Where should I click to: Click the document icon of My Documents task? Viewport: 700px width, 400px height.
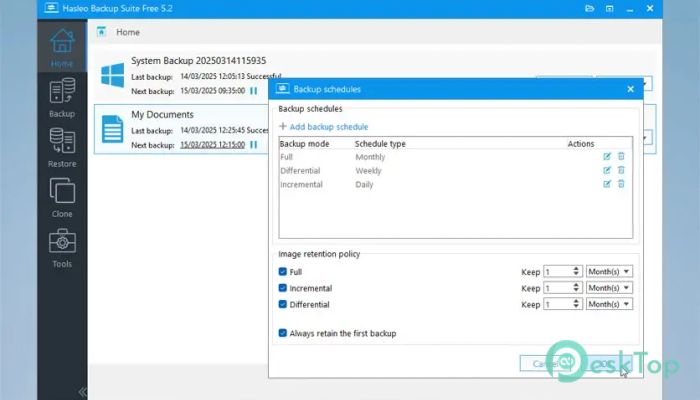tap(112, 129)
